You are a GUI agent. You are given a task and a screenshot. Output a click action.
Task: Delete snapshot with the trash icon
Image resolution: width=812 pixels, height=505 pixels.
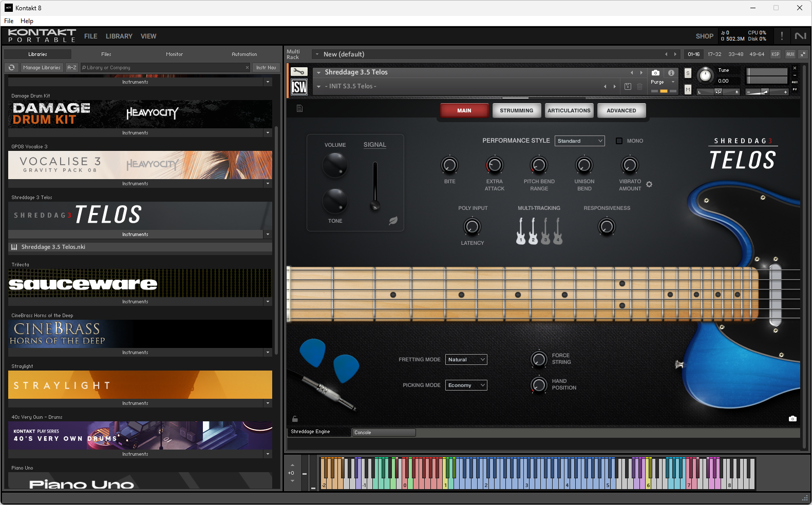[639, 86]
